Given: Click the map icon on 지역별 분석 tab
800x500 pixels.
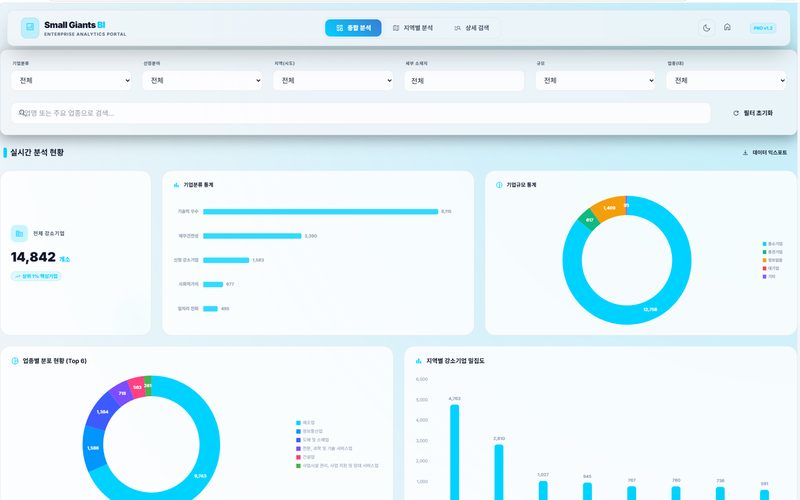Looking at the screenshot, I should pyautogui.click(x=396, y=28).
